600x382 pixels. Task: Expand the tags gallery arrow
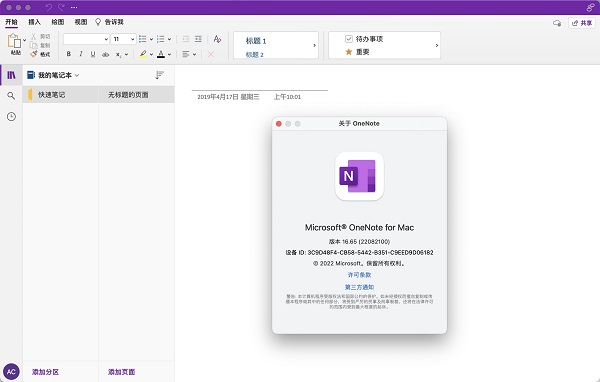pyautogui.click(x=437, y=45)
